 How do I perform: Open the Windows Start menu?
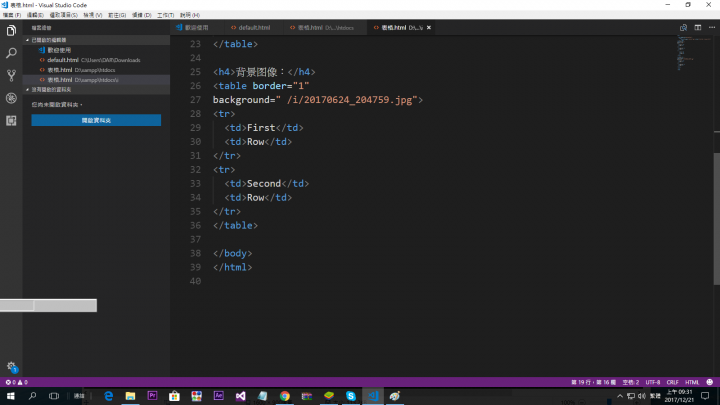pyautogui.click(x=10, y=396)
